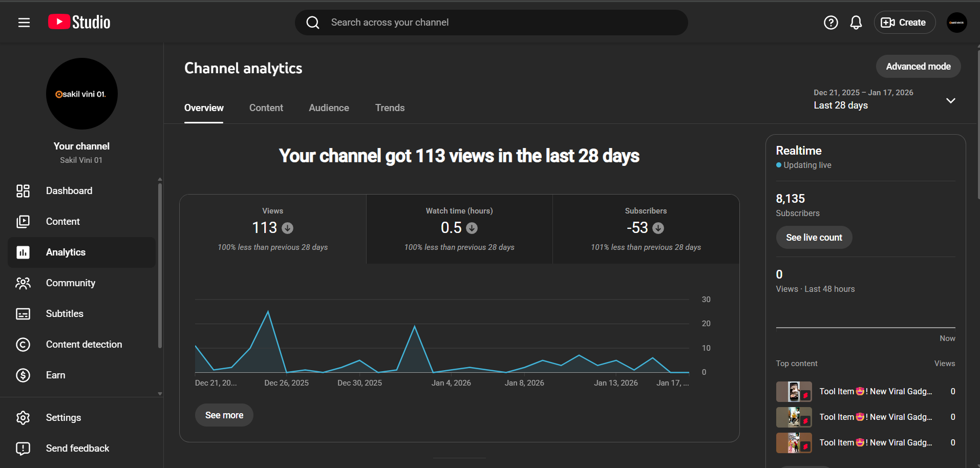Open Content detection in sidebar

point(84,345)
